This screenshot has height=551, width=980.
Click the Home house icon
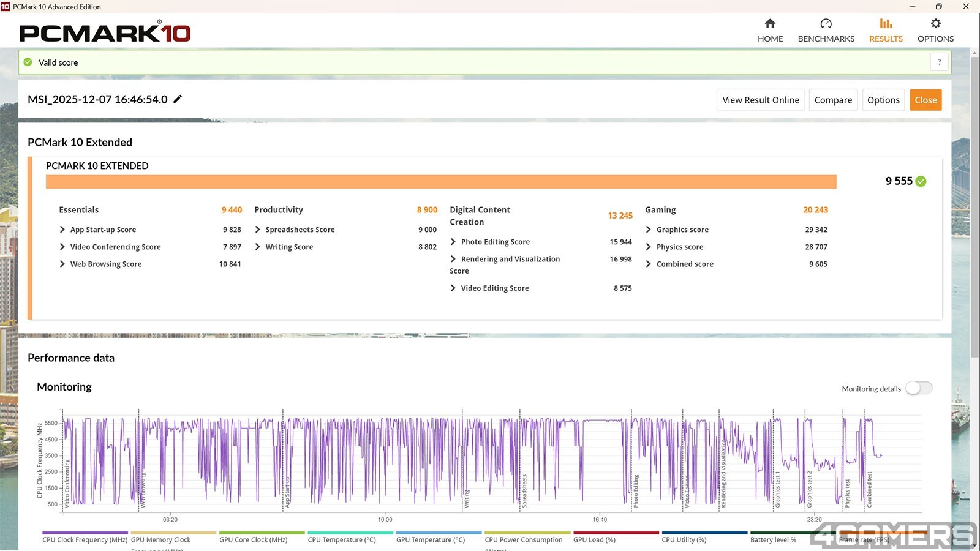click(770, 24)
